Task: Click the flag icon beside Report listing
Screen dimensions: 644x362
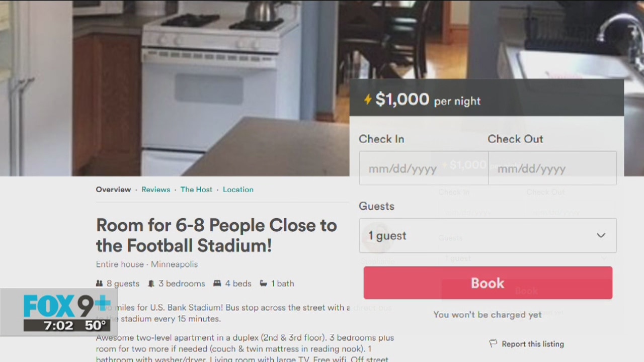Action: coord(493,344)
